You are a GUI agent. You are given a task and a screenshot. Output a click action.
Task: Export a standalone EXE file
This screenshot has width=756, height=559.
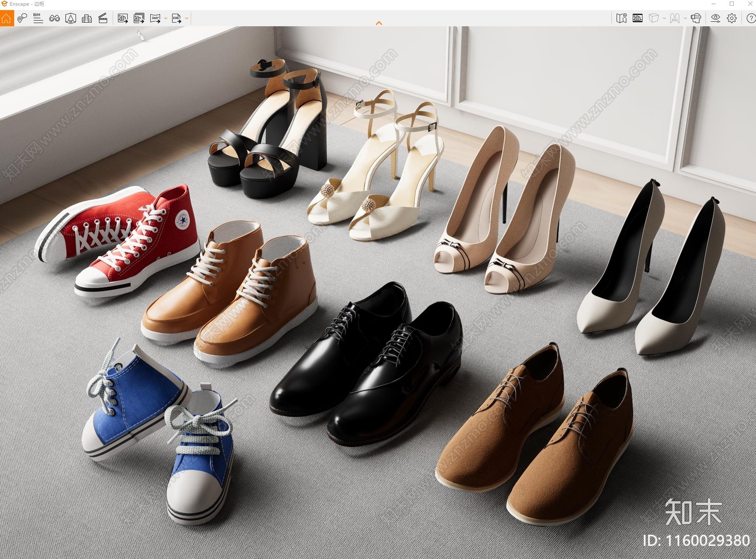(x=176, y=18)
